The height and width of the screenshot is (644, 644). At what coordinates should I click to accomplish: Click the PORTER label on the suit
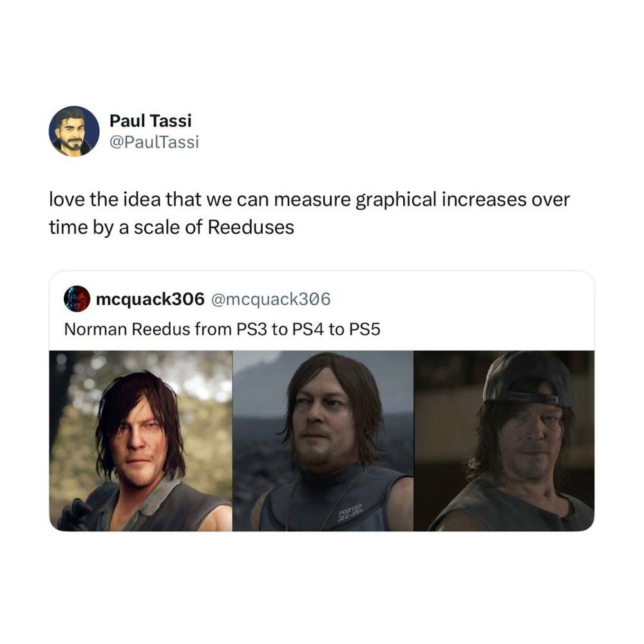point(350,508)
